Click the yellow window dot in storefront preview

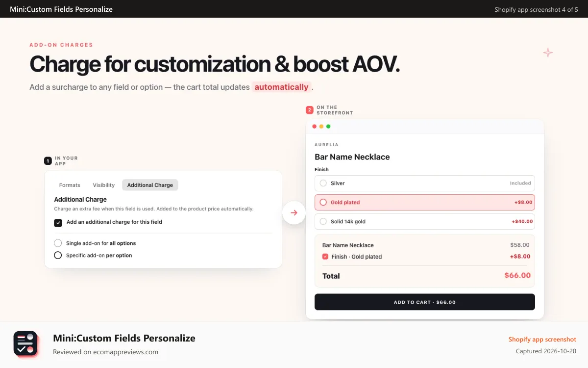click(x=321, y=127)
